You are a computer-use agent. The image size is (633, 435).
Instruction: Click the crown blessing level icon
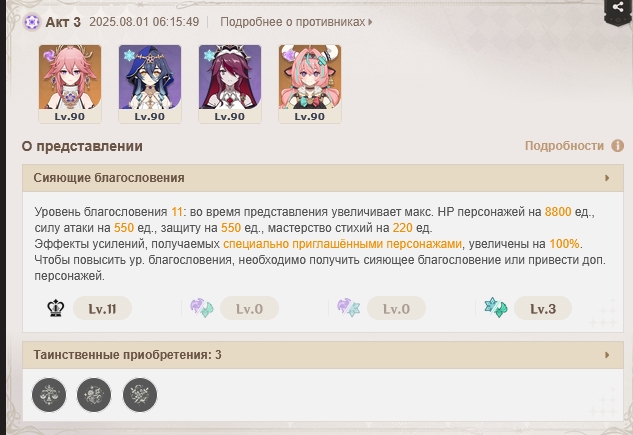[56, 309]
